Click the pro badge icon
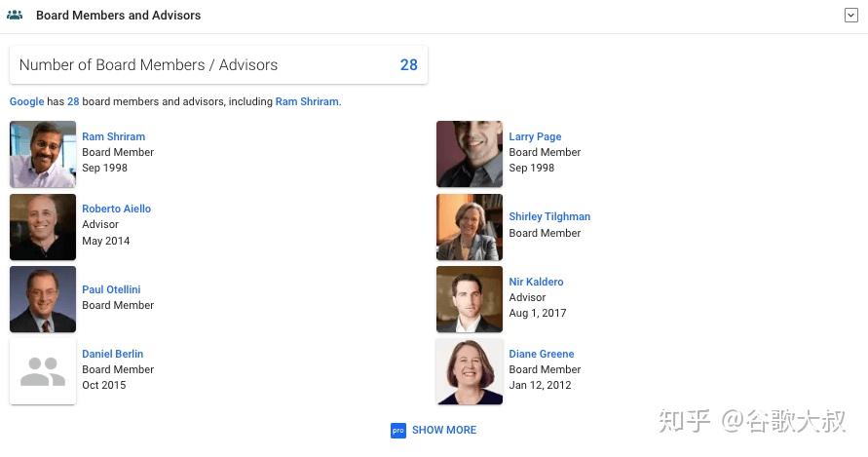 pyautogui.click(x=397, y=430)
